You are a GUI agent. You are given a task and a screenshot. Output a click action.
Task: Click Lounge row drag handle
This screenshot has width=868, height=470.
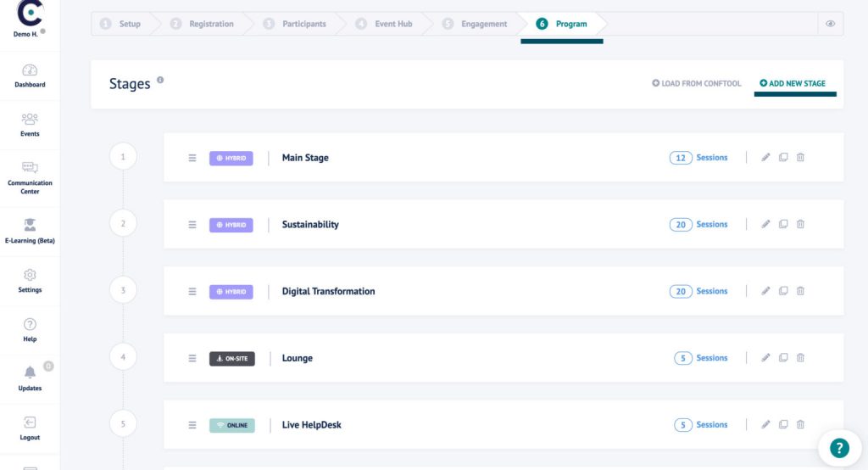tap(192, 359)
